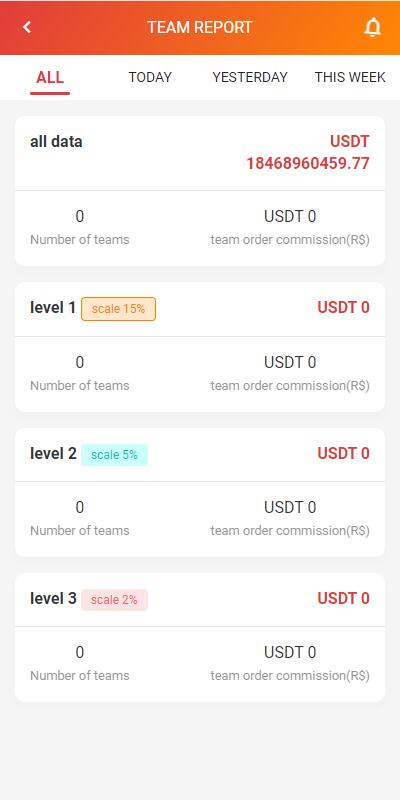Open notifications bell icon
Viewport: 400px width, 800px height.
(373, 27)
